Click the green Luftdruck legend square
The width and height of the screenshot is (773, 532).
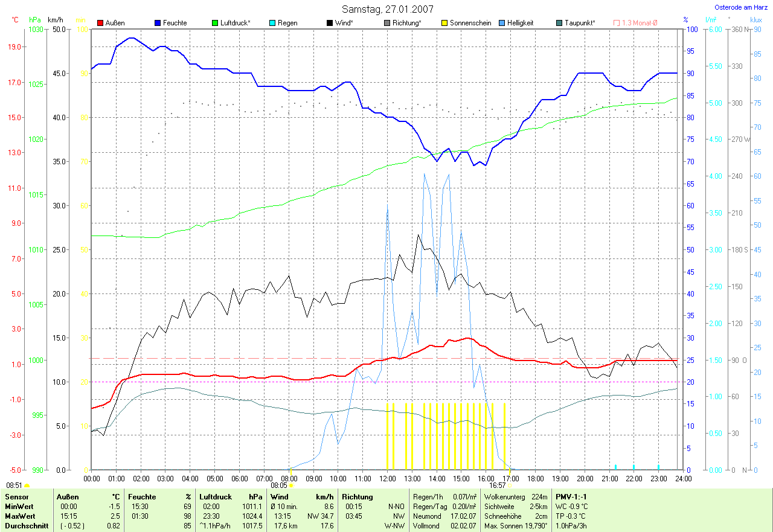click(x=216, y=23)
